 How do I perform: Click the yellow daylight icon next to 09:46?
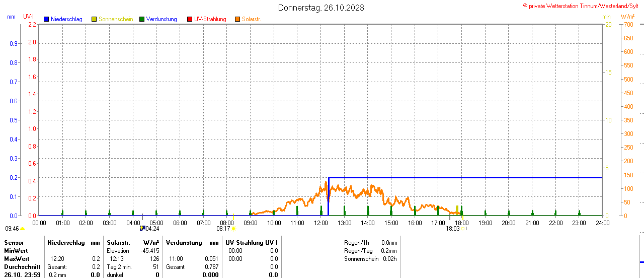tap(23, 229)
